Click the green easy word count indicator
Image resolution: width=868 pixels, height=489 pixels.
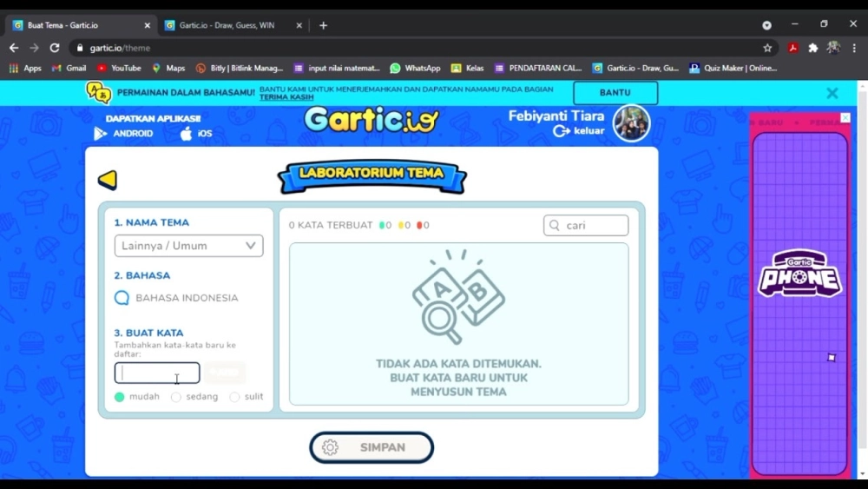click(385, 226)
